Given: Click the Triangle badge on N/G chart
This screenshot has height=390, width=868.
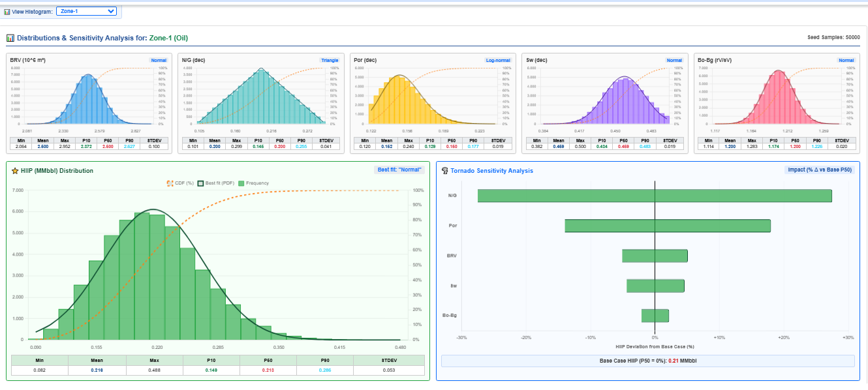Looking at the screenshot, I should [x=330, y=60].
